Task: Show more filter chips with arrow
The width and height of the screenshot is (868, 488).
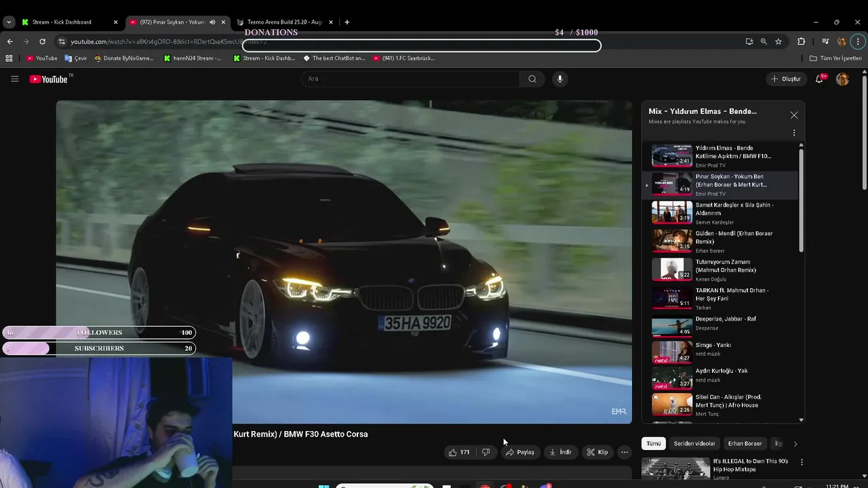Action: click(795, 444)
